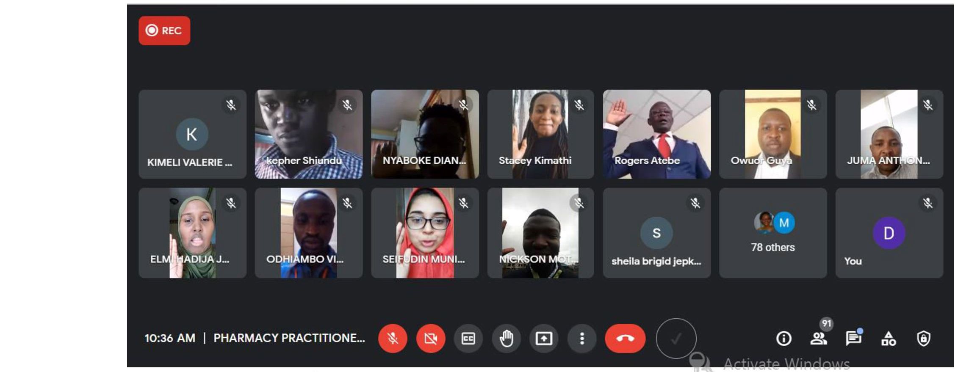This screenshot has width=980, height=372.
Task: Click PHARMACY PRACTITIONE... meeting title
Action: coord(289,338)
